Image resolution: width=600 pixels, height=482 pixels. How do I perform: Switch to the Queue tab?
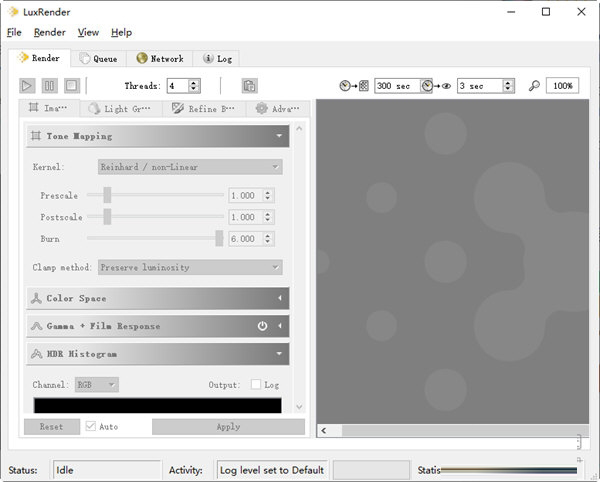pyautogui.click(x=98, y=59)
